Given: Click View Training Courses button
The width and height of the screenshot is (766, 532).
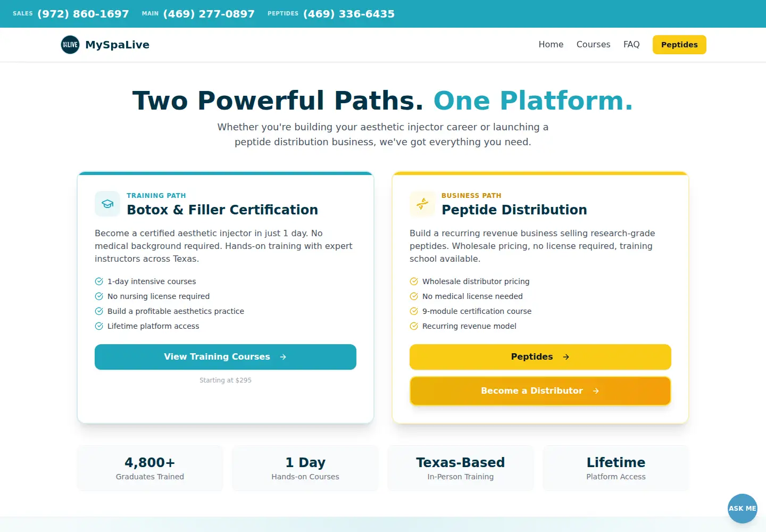Looking at the screenshot, I should pyautogui.click(x=226, y=357).
